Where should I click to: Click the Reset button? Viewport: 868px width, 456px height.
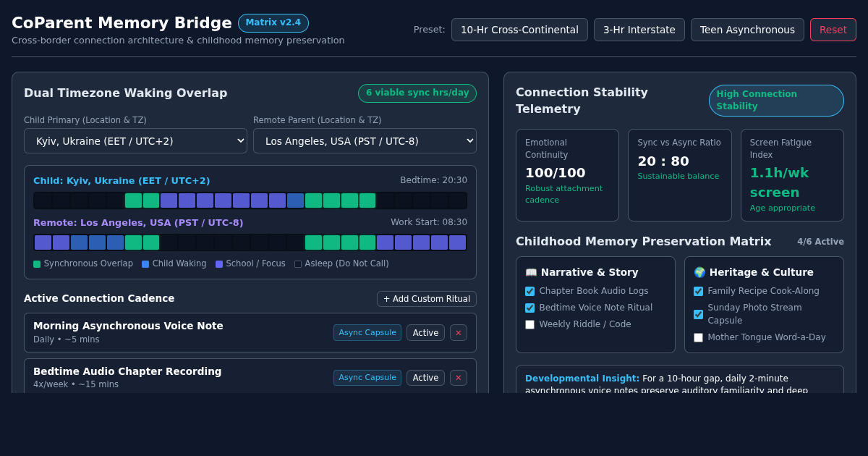click(x=833, y=30)
